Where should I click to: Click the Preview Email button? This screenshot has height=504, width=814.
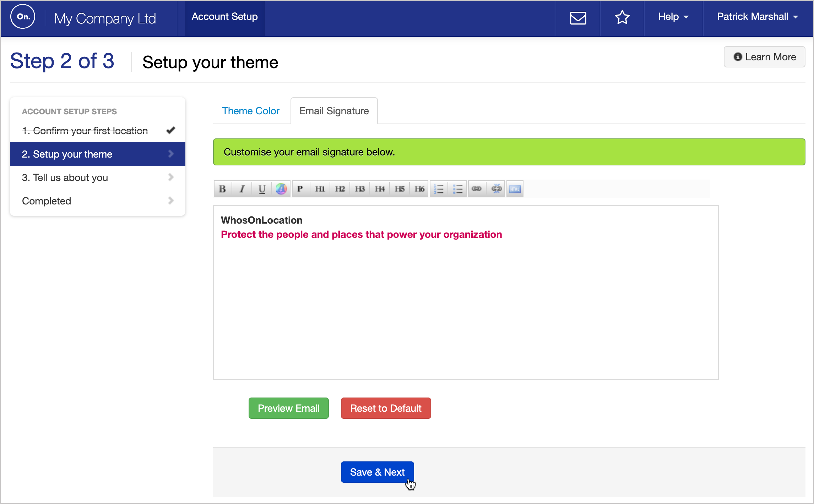coord(288,408)
